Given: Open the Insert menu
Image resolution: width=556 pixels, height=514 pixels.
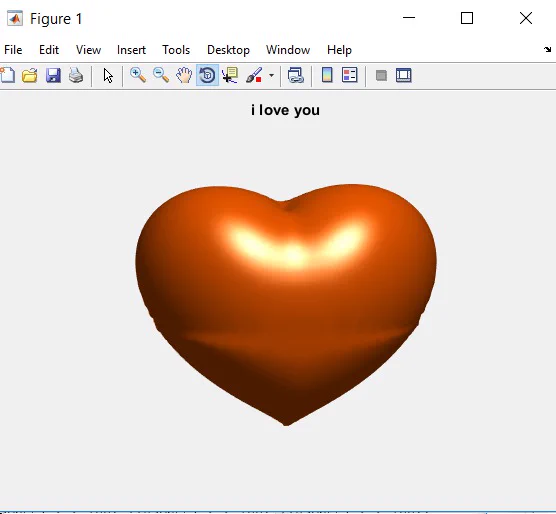Looking at the screenshot, I should click(x=131, y=50).
